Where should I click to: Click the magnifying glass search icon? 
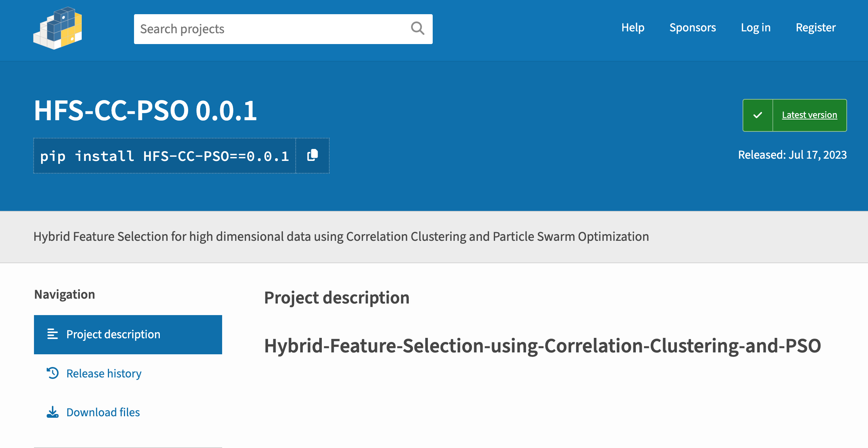[417, 28]
